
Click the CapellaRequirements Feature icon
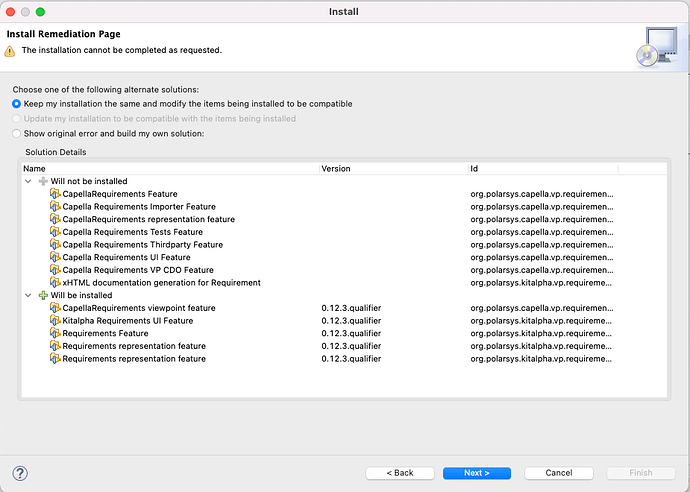(x=55, y=194)
